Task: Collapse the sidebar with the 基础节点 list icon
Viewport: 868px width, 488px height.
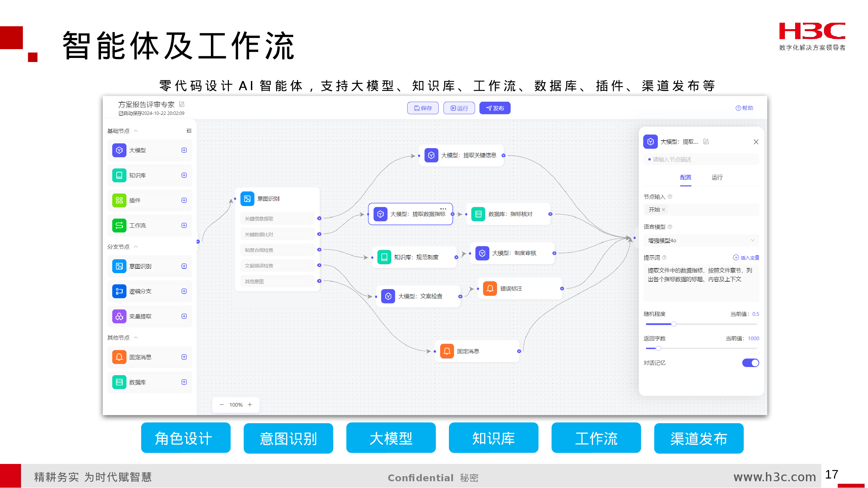Action: [x=189, y=131]
